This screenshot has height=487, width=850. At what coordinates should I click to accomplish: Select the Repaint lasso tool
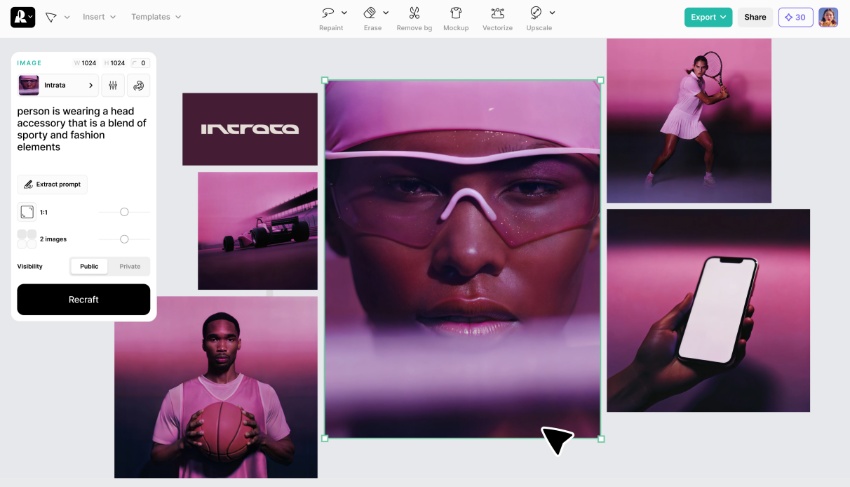pos(328,13)
